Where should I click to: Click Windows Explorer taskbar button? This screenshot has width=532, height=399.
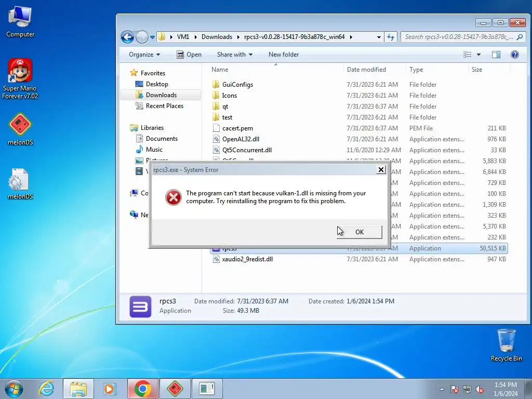click(x=78, y=389)
